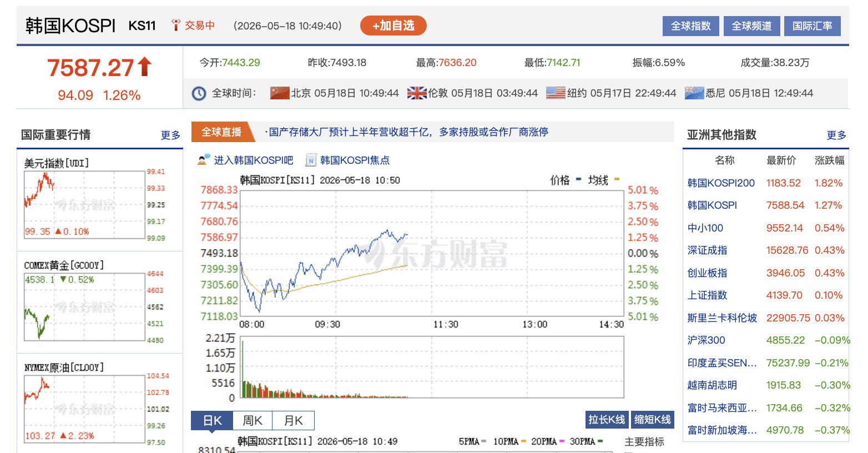This screenshot has width=868, height=453.
Task: Click the 成交量 value 38.23万
Action: click(791, 63)
